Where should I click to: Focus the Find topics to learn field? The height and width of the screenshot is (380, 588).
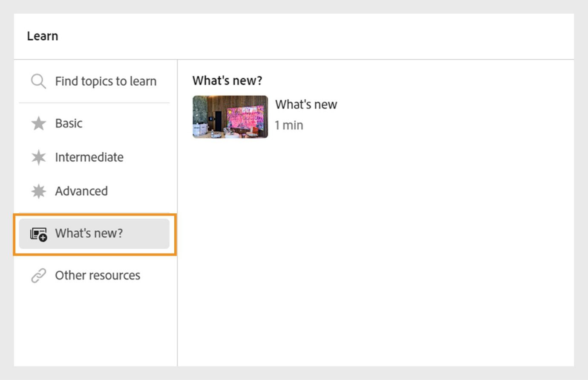pyautogui.click(x=94, y=81)
